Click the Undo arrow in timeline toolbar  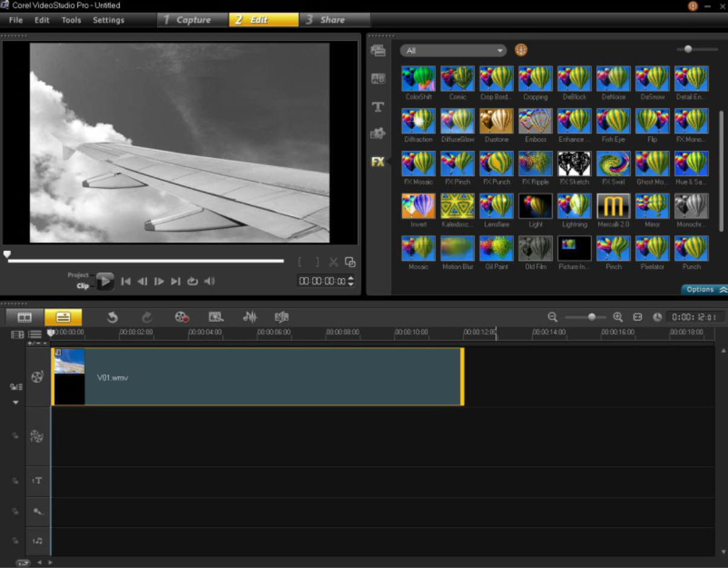112,317
